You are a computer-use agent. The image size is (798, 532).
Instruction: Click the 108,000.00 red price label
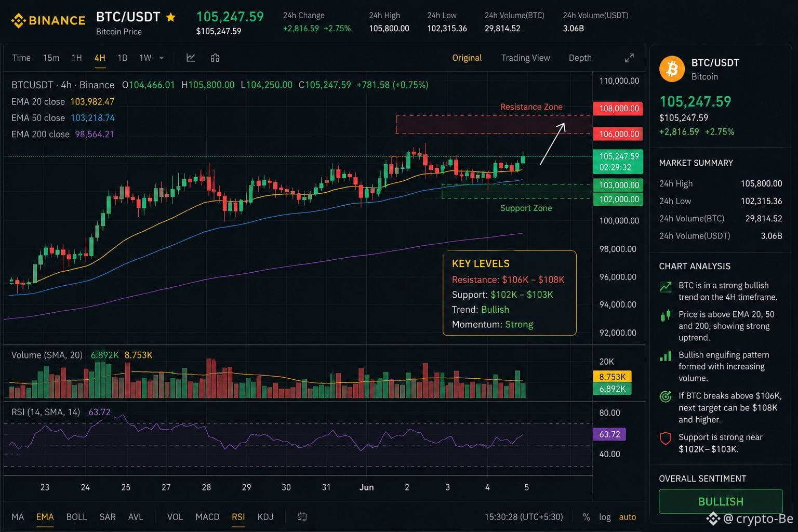pyautogui.click(x=618, y=109)
